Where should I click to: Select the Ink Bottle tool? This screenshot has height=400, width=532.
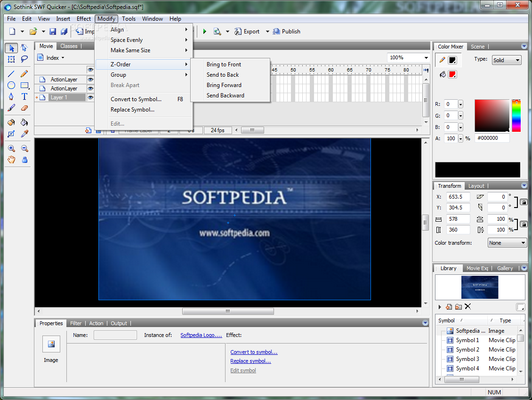pos(11,122)
